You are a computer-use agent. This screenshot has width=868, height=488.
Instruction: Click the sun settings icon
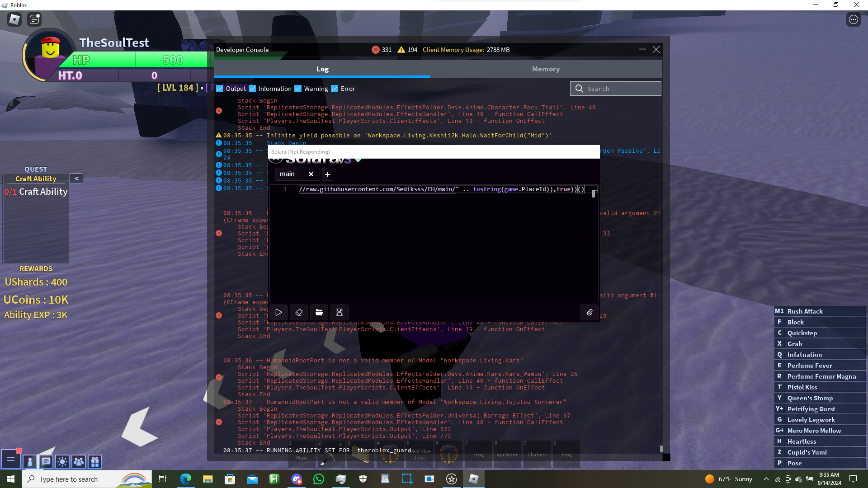(x=62, y=461)
